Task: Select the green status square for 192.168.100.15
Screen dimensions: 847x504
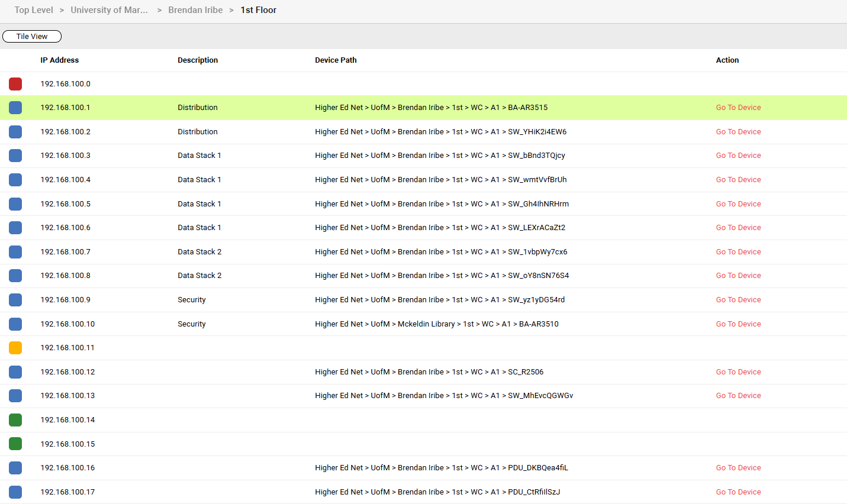Action: pos(15,444)
